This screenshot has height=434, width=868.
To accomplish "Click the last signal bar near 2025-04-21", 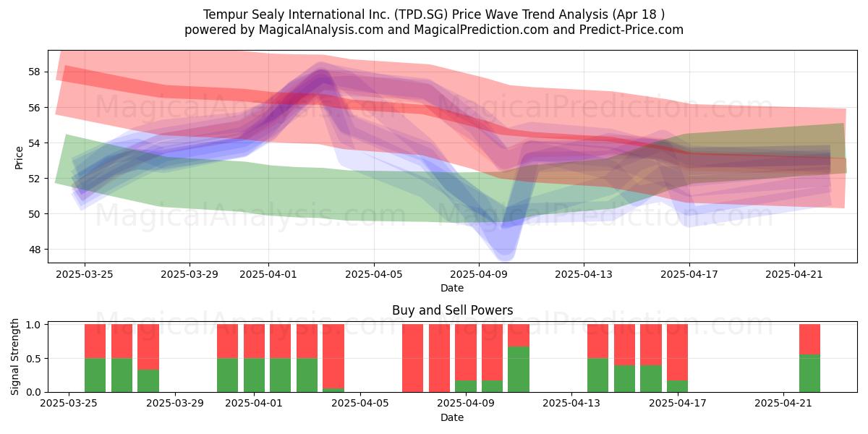I will [809, 358].
